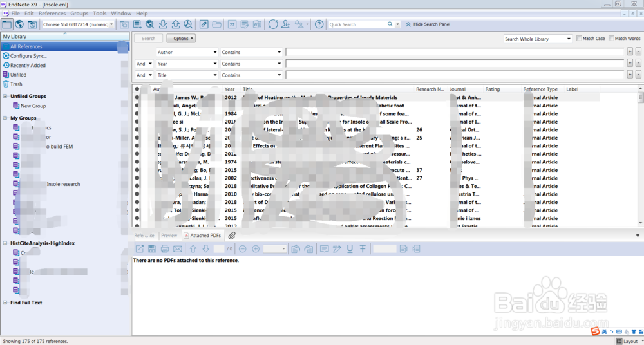Click Quick Search magnifier icon
This screenshot has width=644, height=345.
coord(390,24)
